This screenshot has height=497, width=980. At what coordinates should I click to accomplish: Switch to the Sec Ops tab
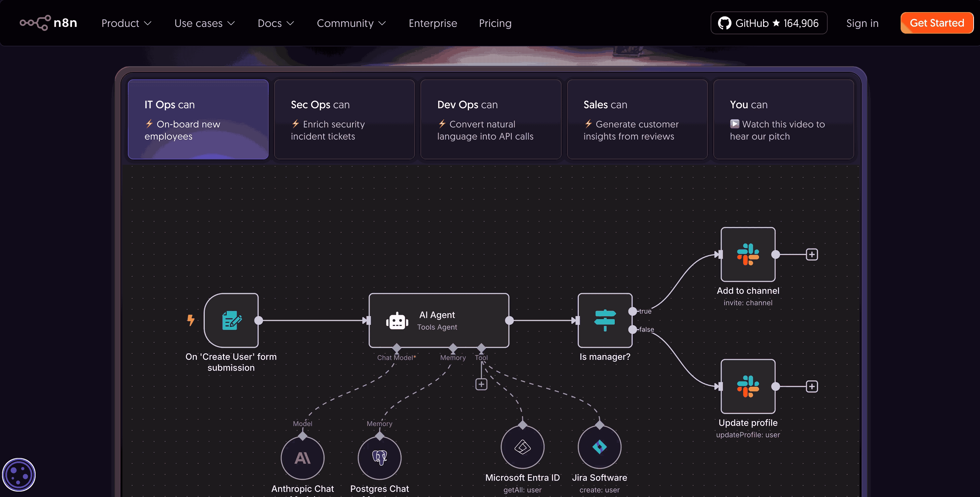(344, 119)
